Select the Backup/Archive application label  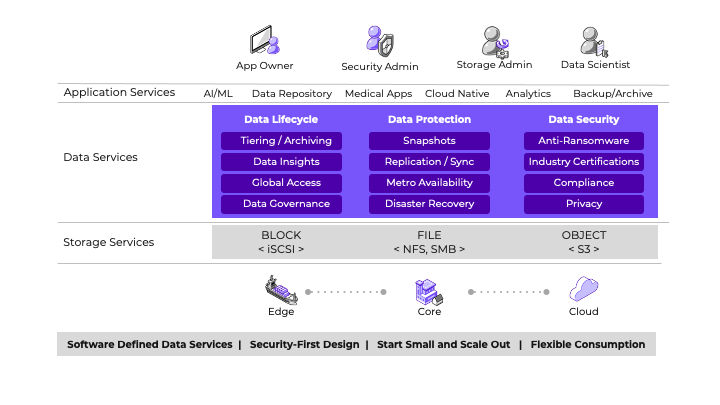point(614,94)
